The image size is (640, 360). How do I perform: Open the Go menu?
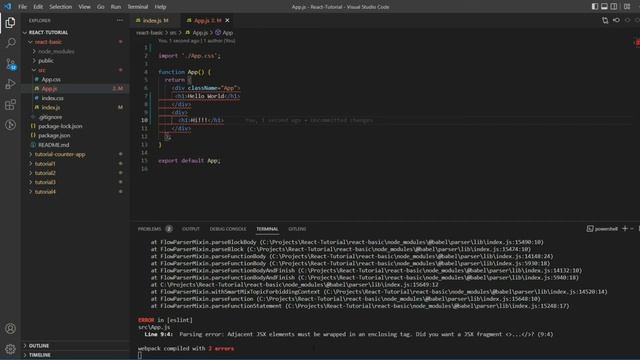click(x=100, y=7)
